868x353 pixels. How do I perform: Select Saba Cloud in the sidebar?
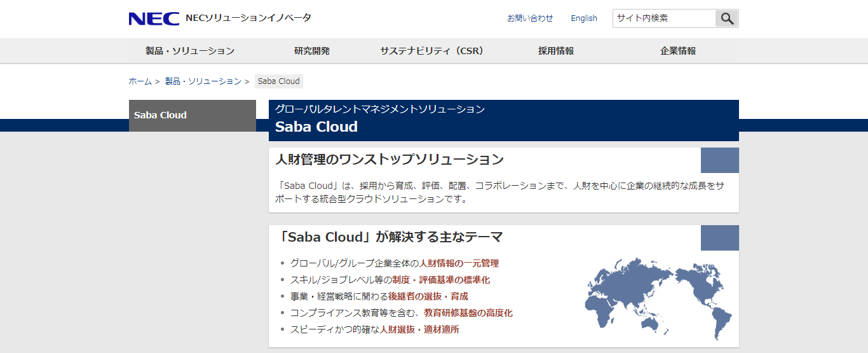point(193,115)
